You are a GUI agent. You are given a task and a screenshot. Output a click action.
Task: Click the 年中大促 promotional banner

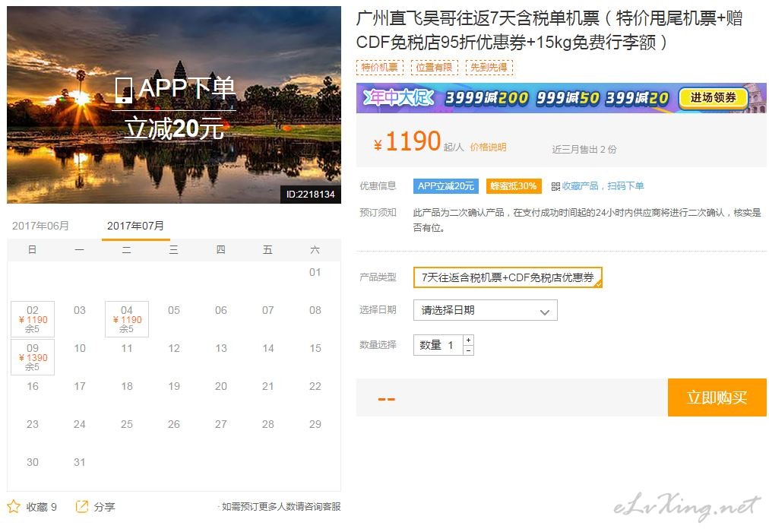pyautogui.click(x=561, y=98)
